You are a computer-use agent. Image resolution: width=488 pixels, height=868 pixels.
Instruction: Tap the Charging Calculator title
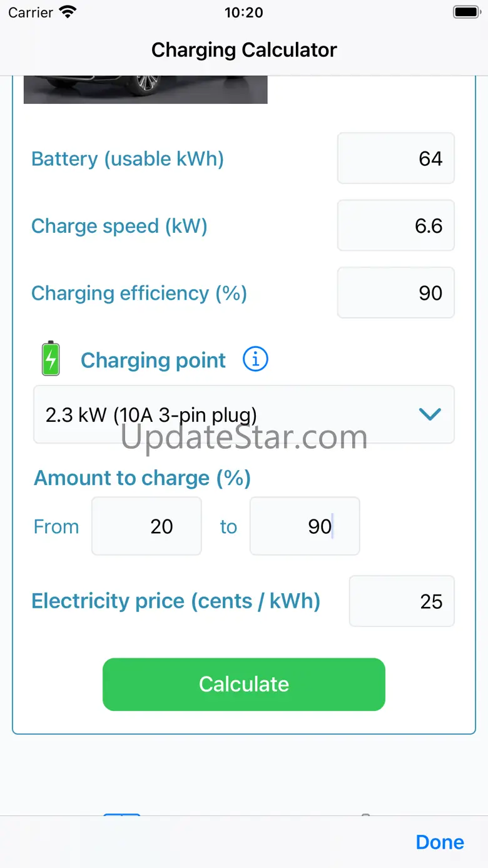244,50
